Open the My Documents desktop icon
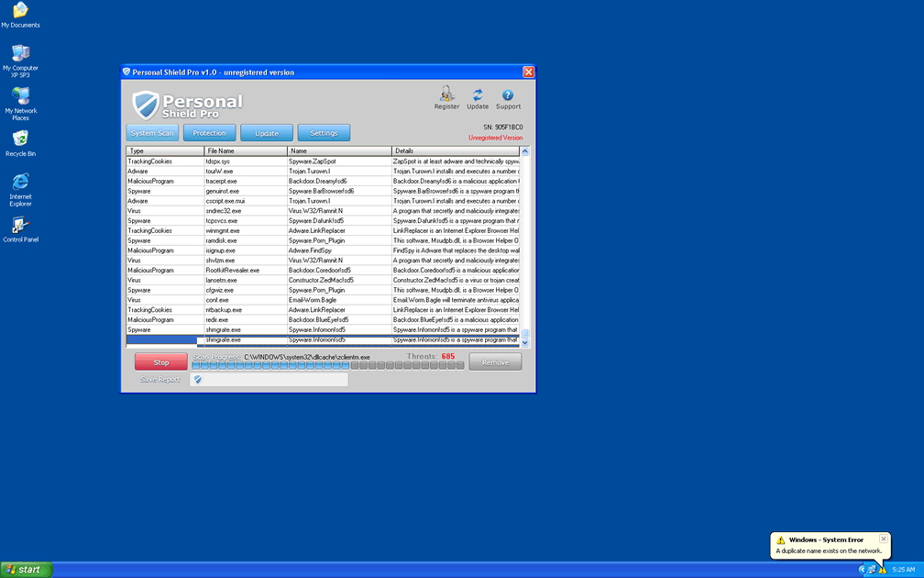Viewport: 924px width, 578px height. (x=20, y=11)
